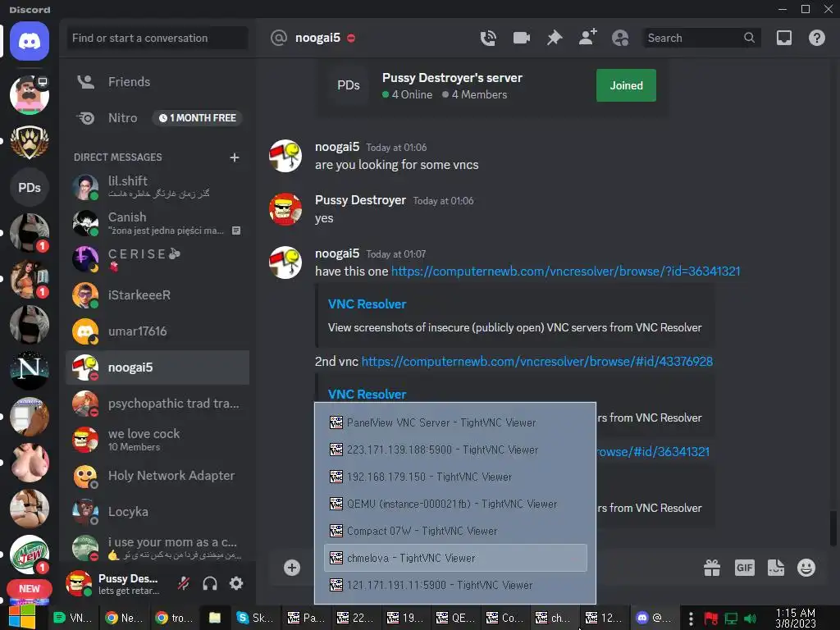Screen dimensions: 840x630
Task: Open DM with iStarkeeeR
Action: (x=157, y=295)
